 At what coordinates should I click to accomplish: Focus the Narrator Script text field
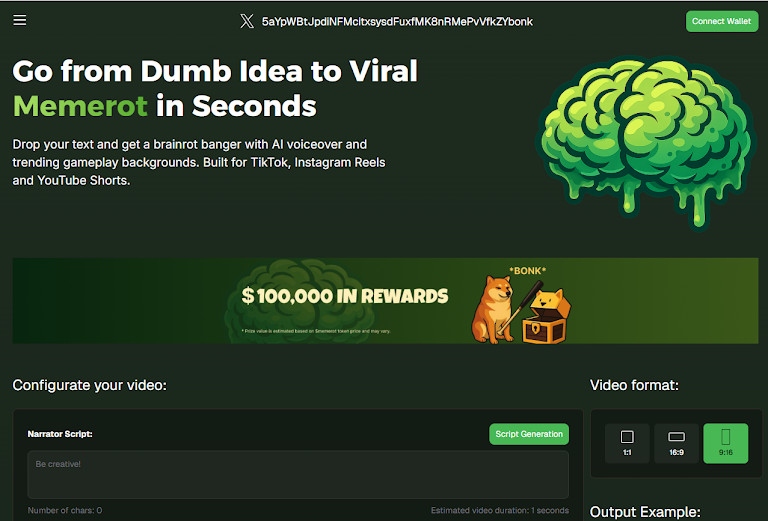point(298,474)
